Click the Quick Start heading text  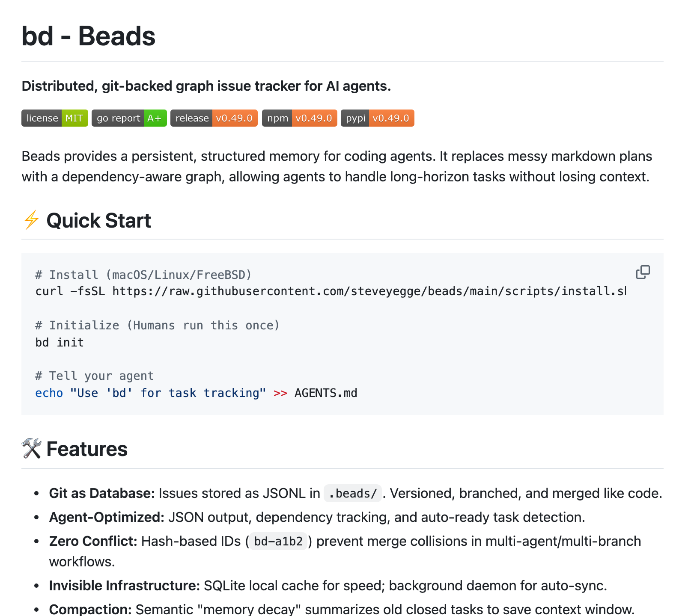tap(98, 221)
